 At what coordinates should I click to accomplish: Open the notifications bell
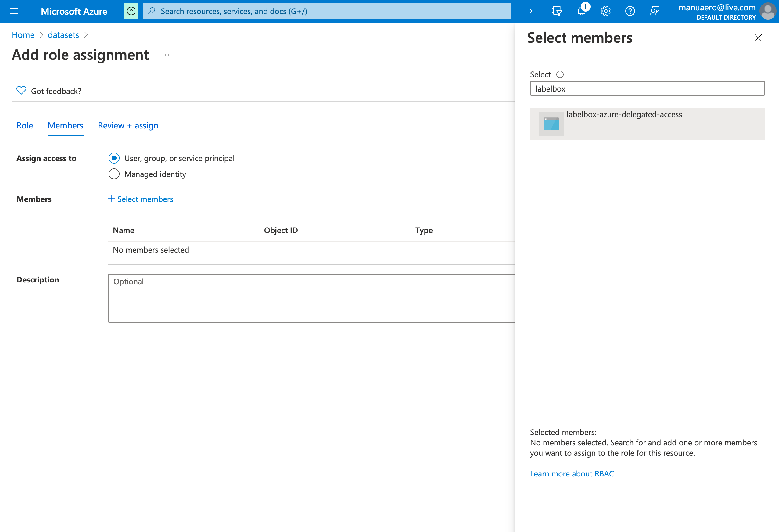[582, 11]
